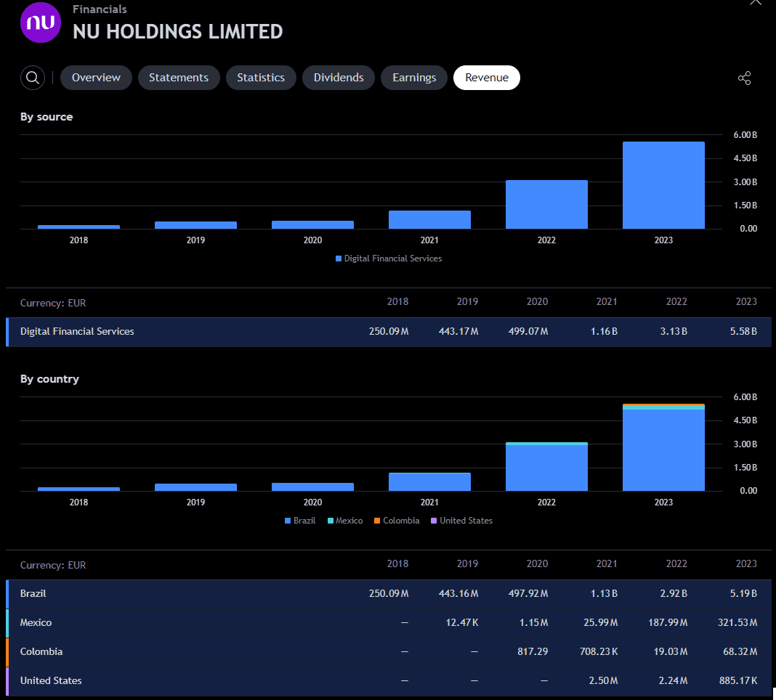
Task: Click the 2022 bar in By source chart
Action: [546, 204]
